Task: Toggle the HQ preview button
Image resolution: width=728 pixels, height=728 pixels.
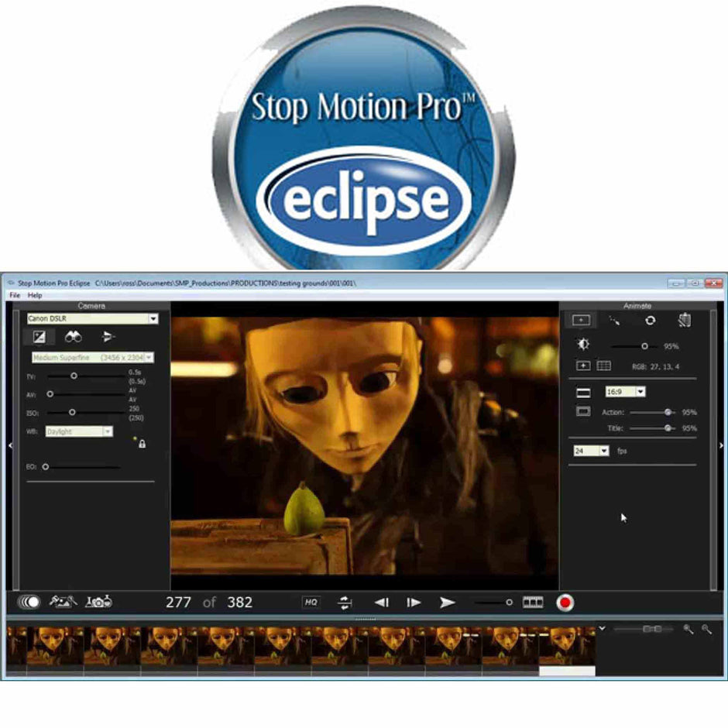Action: [x=311, y=603]
